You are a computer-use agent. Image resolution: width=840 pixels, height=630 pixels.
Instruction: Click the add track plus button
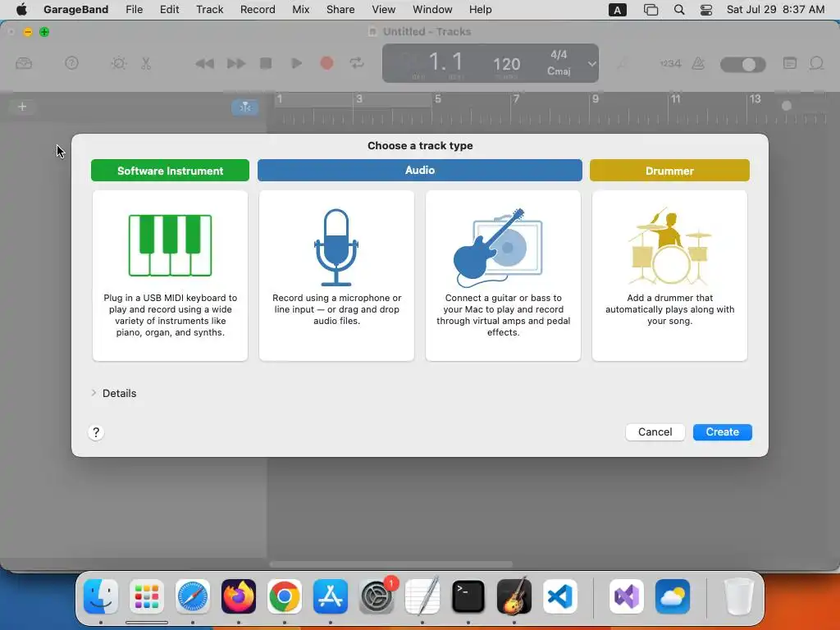click(22, 107)
